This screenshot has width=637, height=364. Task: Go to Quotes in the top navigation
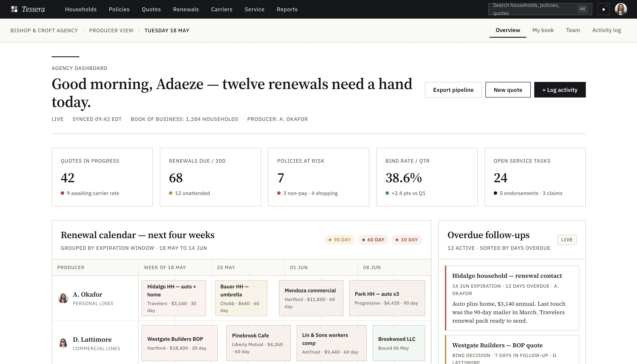151,9
